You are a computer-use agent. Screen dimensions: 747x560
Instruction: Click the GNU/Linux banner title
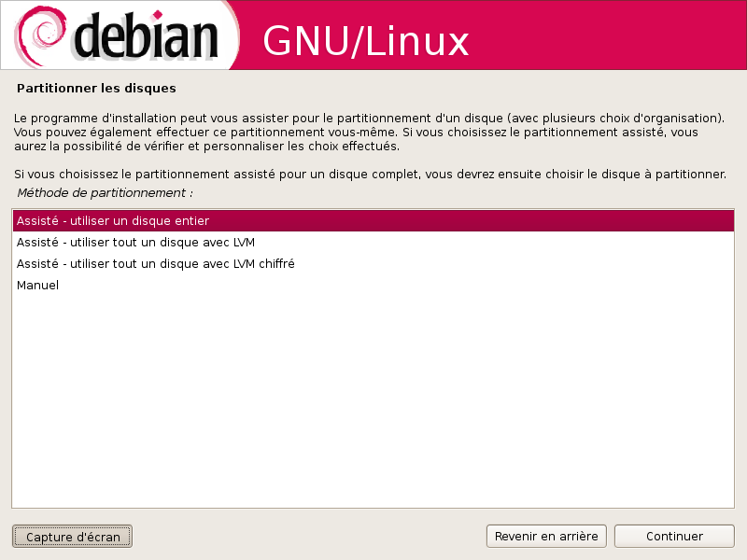click(365, 41)
